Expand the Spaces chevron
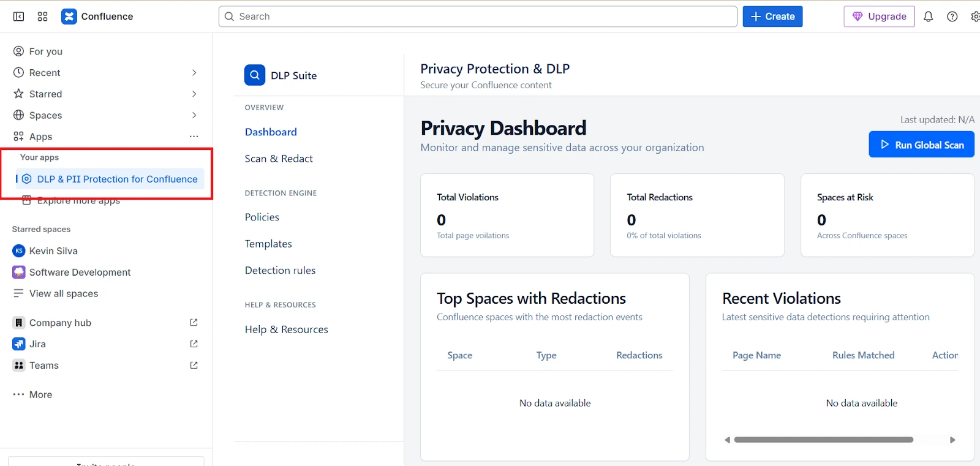The width and height of the screenshot is (980, 466). pos(194,115)
